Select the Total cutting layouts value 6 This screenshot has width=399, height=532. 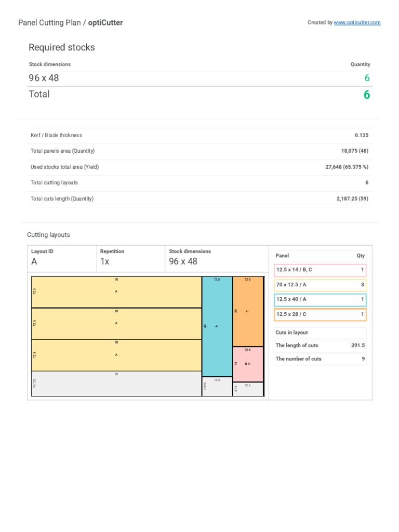(x=367, y=182)
